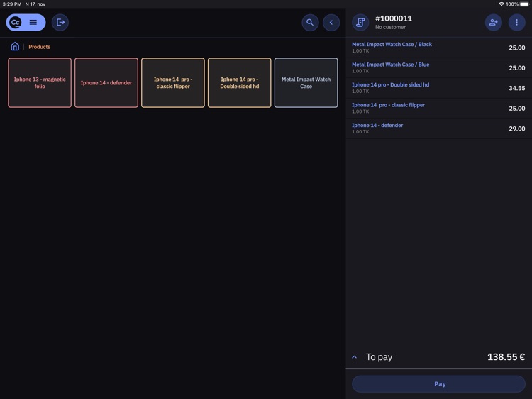Expand the To pay summary chevron
The image size is (532, 399).
point(354,357)
